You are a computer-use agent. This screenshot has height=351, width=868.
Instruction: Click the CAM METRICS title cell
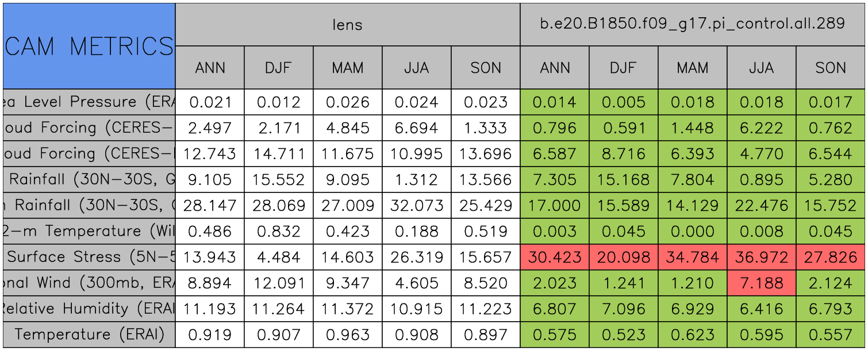point(89,46)
